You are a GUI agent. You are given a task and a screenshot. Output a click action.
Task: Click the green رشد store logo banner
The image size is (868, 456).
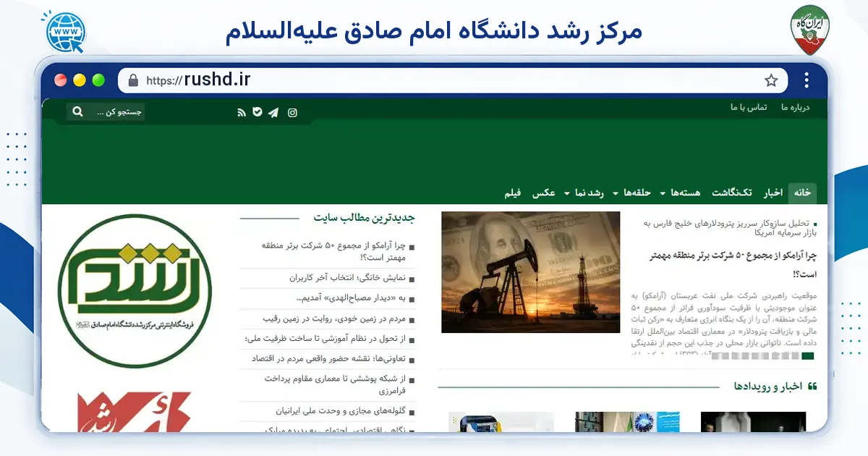tap(135, 290)
